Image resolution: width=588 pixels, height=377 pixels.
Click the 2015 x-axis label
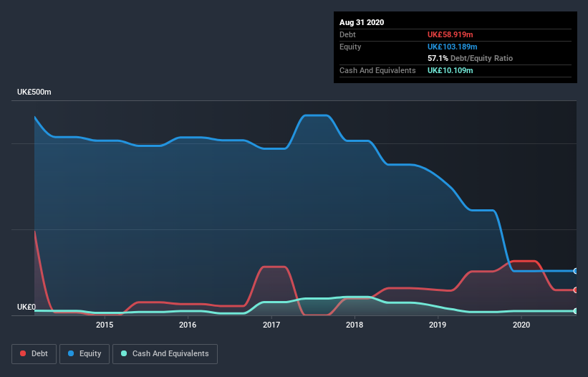click(x=105, y=325)
